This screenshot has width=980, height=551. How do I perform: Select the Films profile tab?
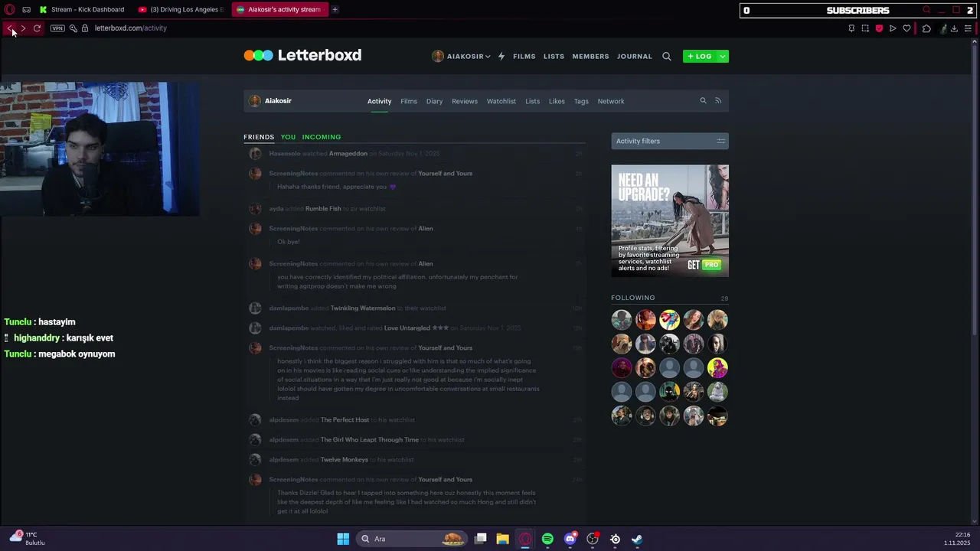pyautogui.click(x=409, y=101)
